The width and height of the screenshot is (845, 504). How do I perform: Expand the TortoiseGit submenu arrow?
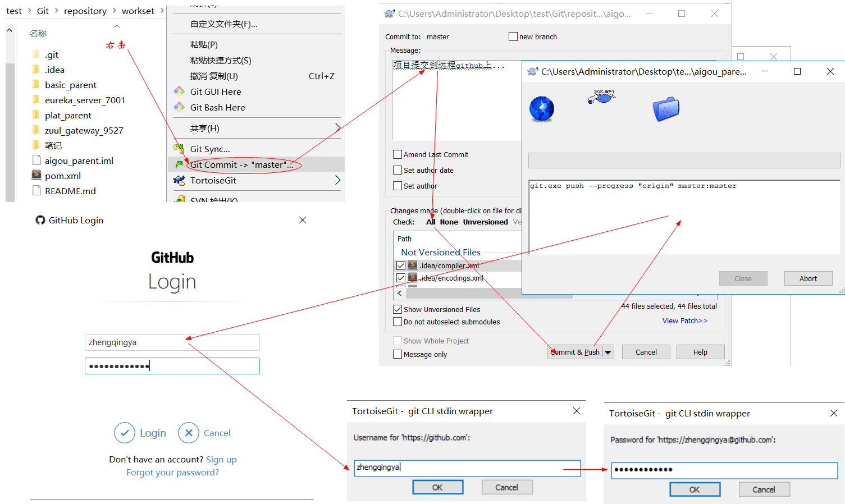pyautogui.click(x=337, y=180)
